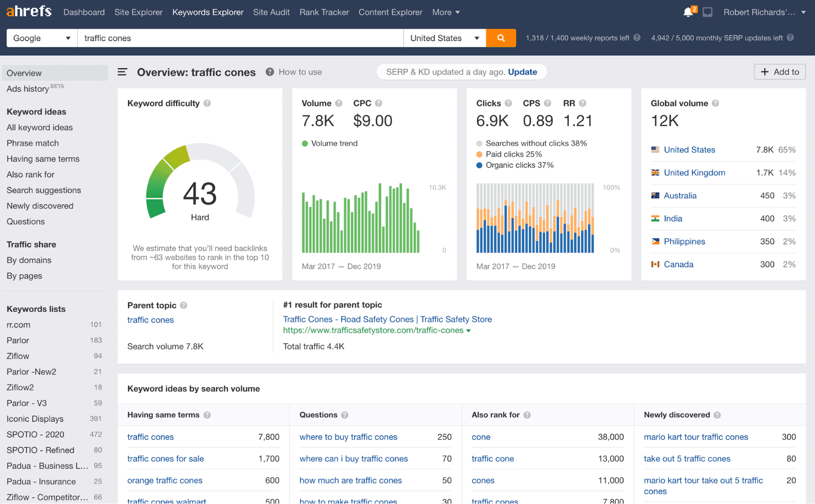Click the green Volume trend legend marker
This screenshot has height=504, width=815.
tap(305, 143)
